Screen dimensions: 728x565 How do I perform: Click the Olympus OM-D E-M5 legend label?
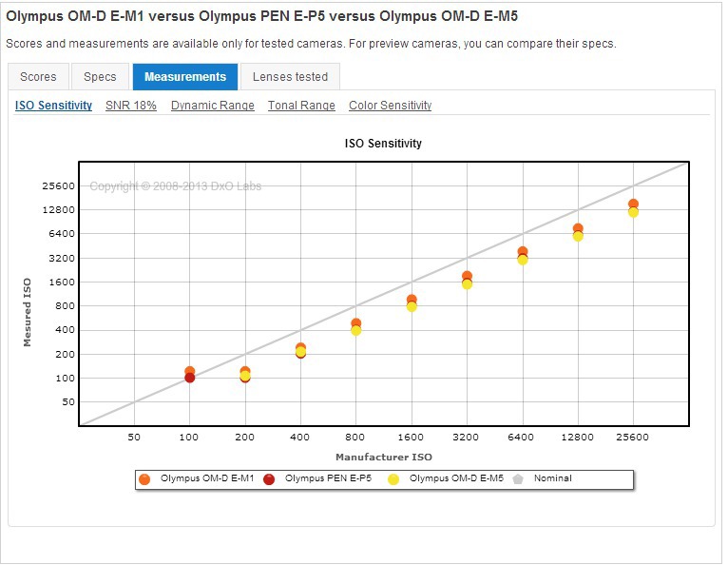(x=456, y=478)
